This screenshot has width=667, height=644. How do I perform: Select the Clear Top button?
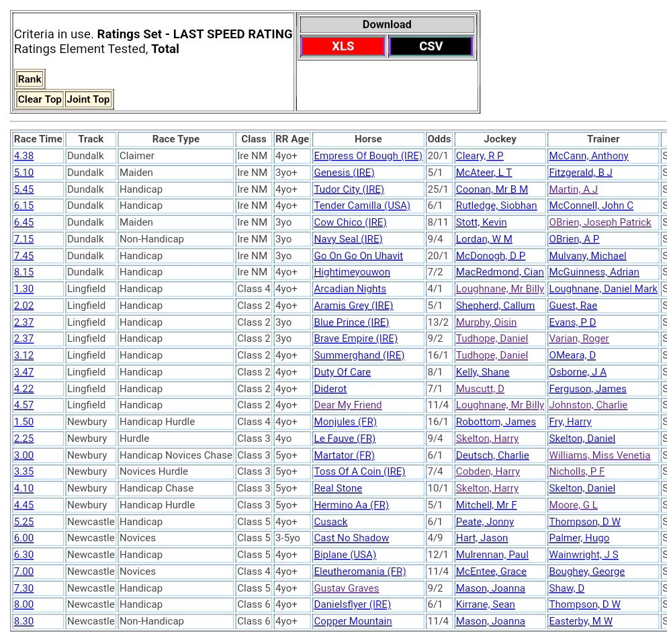pyautogui.click(x=40, y=99)
